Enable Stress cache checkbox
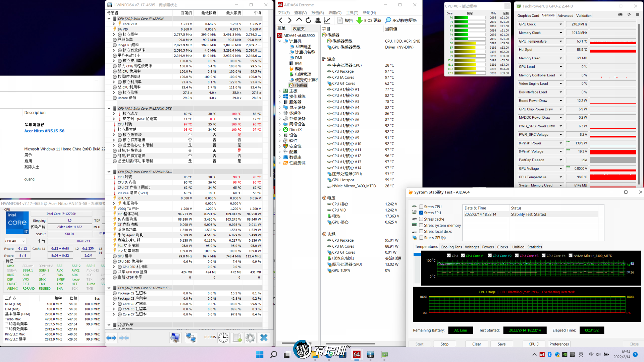 [x=421, y=219]
